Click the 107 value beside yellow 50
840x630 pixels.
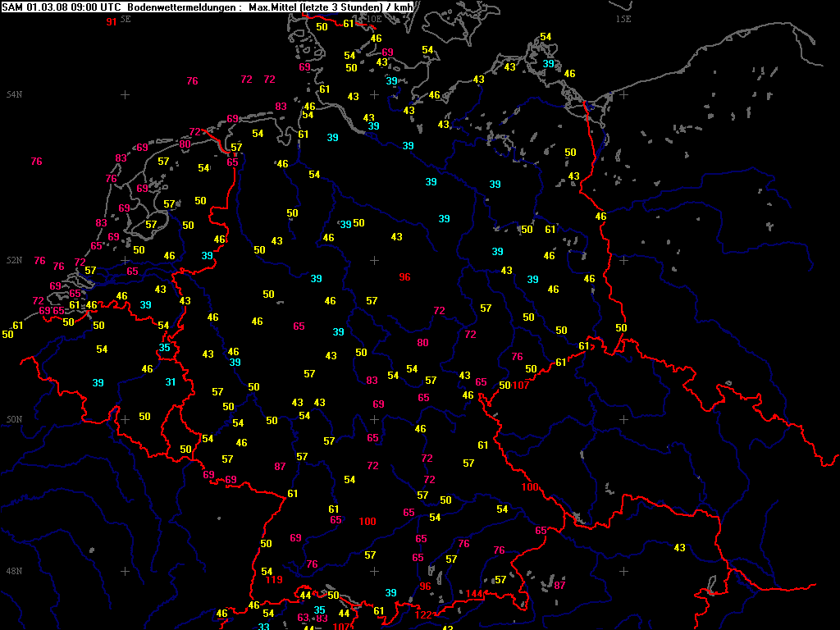(x=521, y=386)
